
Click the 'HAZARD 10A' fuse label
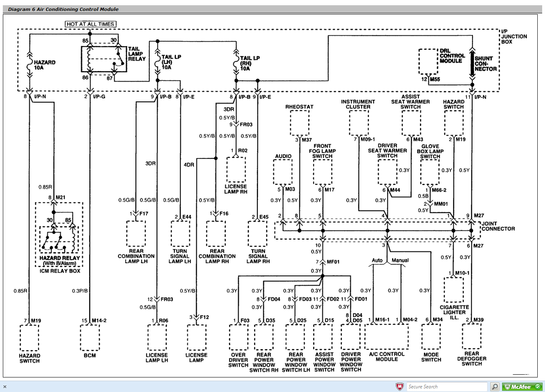[x=45, y=65]
